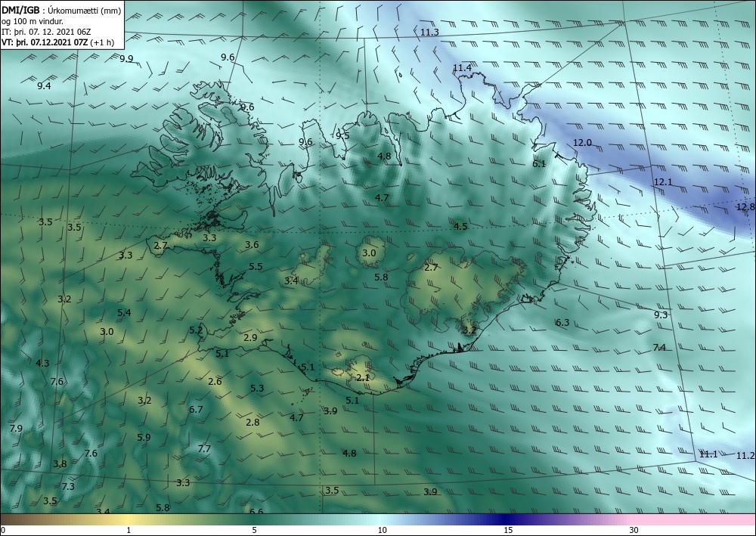Click the map value 9.3

pos(661,314)
